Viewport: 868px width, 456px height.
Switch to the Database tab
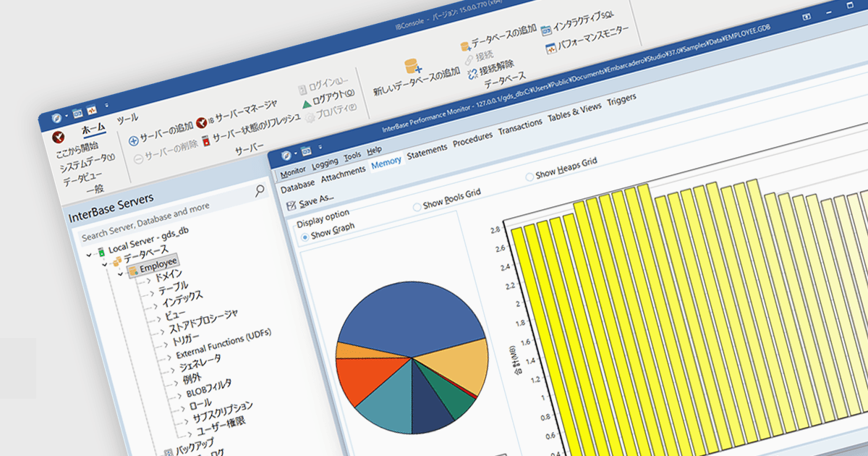(x=297, y=187)
